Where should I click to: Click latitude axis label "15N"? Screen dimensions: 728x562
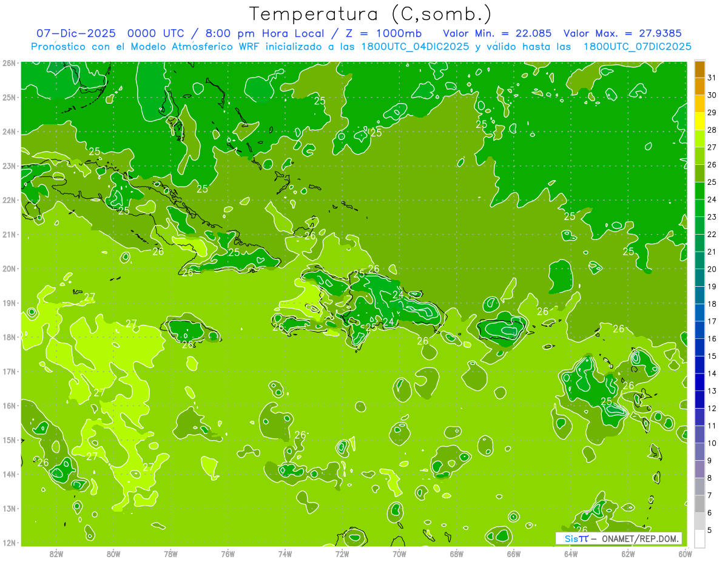[9, 440]
